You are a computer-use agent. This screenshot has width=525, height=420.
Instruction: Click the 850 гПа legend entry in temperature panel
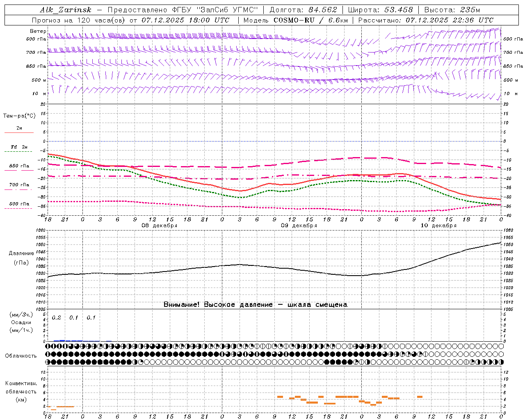pyautogui.click(x=19, y=166)
